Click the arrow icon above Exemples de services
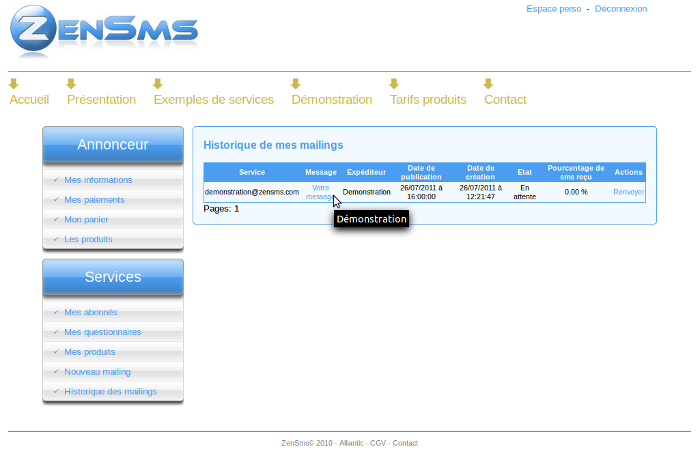The height and width of the screenshot is (462, 700). (157, 84)
